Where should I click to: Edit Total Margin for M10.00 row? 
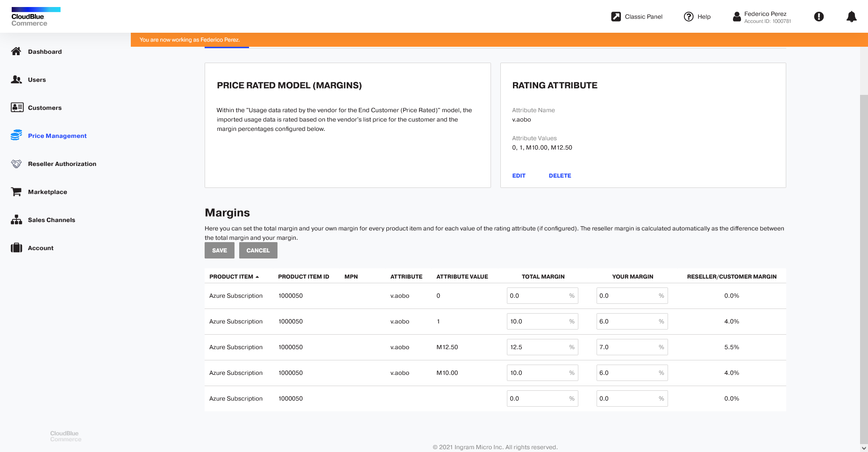[x=542, y=373]
